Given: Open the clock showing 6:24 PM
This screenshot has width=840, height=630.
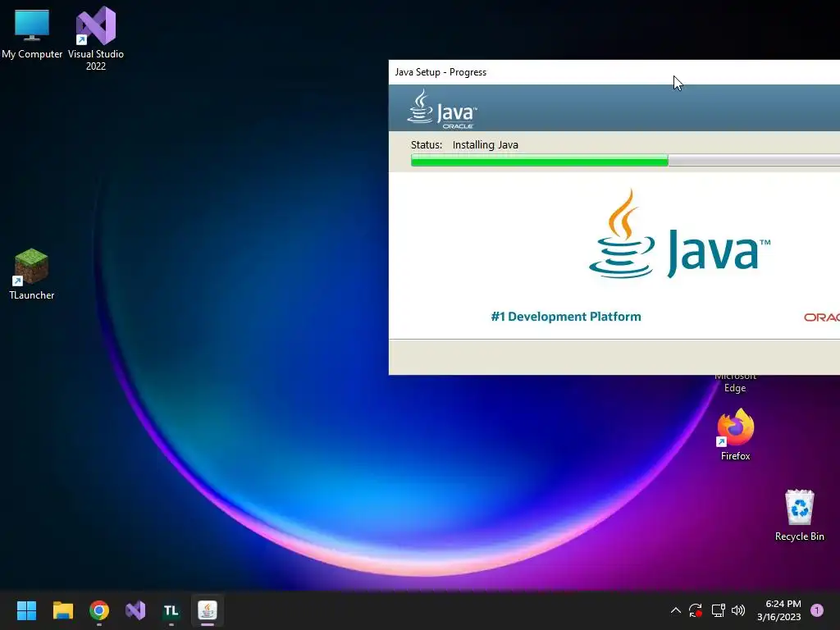Looking at the screenshot, I should coord(779,610).
